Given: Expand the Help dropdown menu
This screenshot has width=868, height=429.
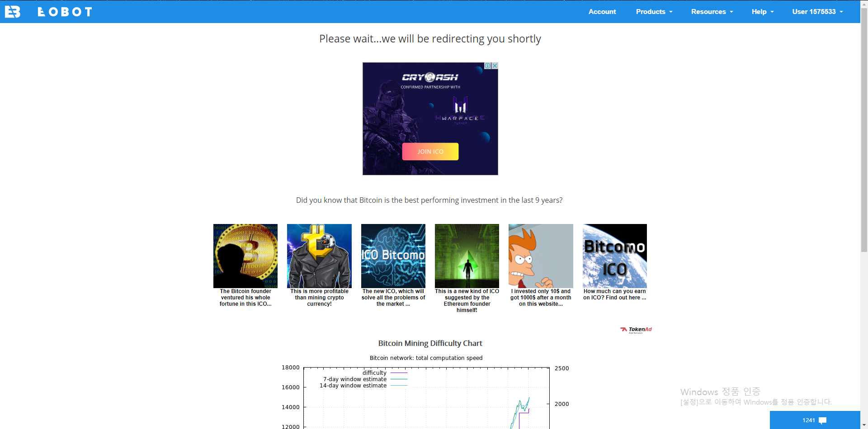Looking at the screenshot, I should pos(763,12).
